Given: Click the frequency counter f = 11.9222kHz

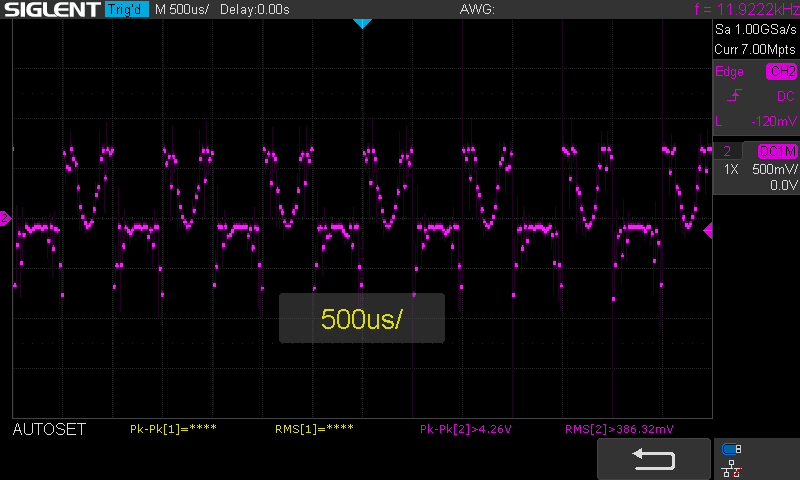Looking at the screenshot, I should [x=747, y=9].
